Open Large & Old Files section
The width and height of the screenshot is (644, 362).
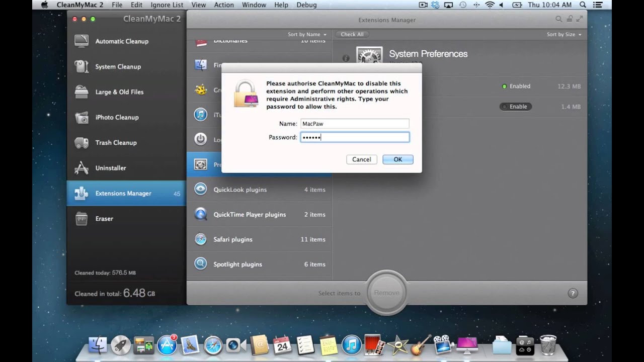pyautogui.click(x=126, y=92)
